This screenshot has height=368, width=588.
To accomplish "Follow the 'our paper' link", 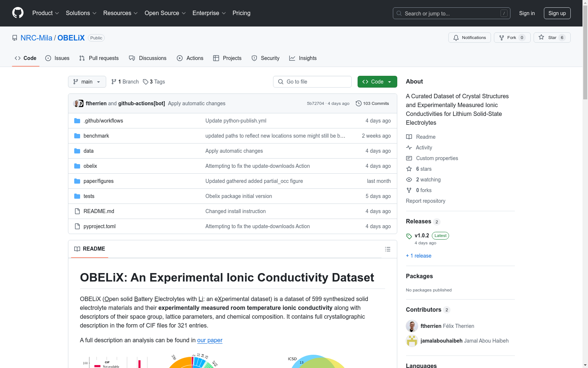I will 210,340.
